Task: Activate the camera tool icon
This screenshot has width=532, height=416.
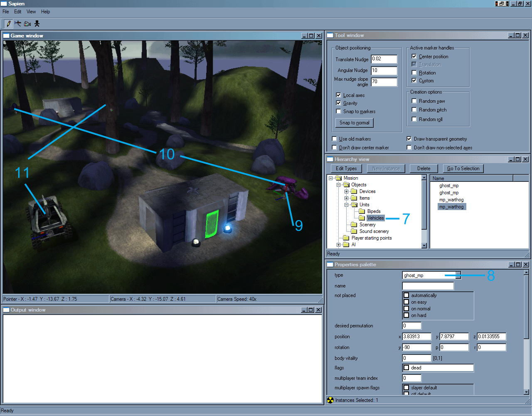Action: pyautogui.click(x=27, y=24)
